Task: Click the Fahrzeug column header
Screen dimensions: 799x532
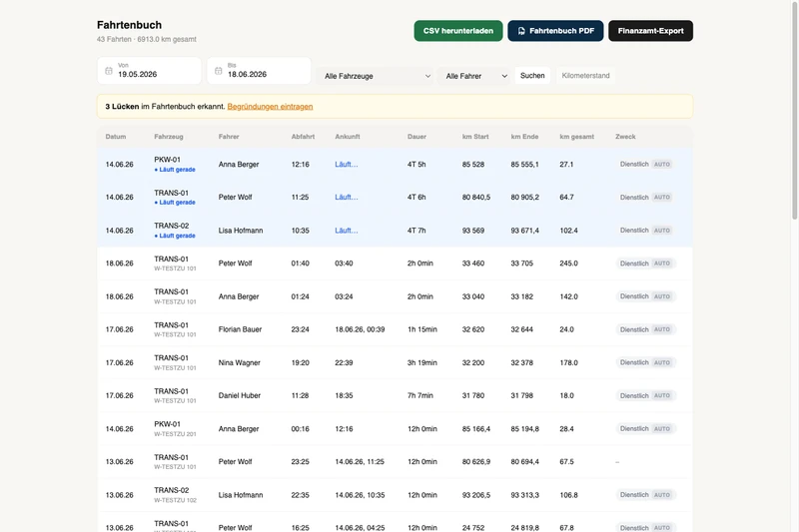Action: tap(169, 137)
